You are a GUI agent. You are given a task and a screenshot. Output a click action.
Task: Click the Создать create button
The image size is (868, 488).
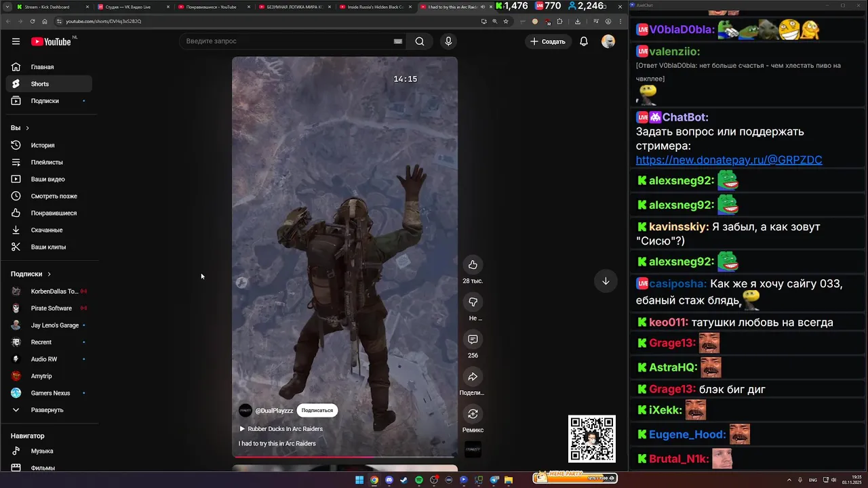click(x=548, y=41)
